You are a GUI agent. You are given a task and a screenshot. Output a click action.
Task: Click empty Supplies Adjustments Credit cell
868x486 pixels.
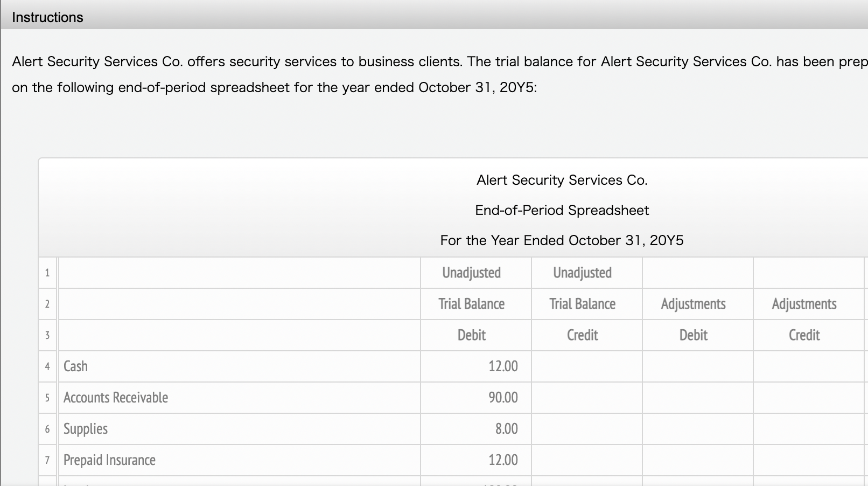pos(808,429)
